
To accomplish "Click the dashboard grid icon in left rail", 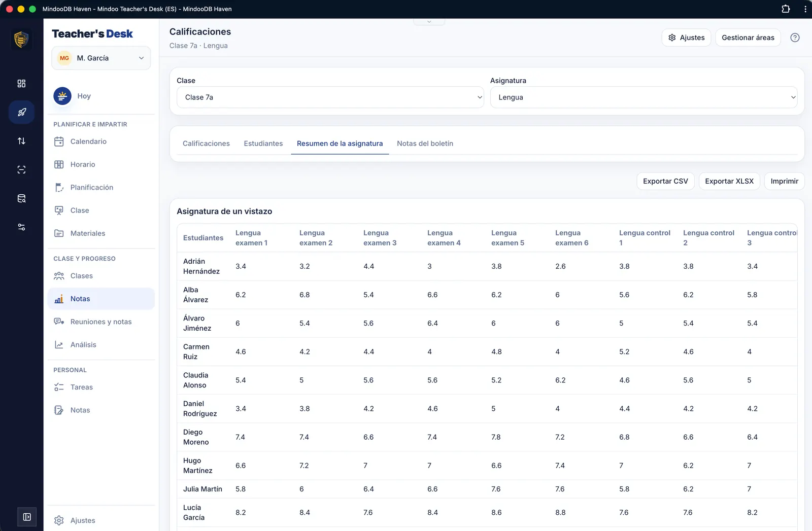I will (21, 83).
